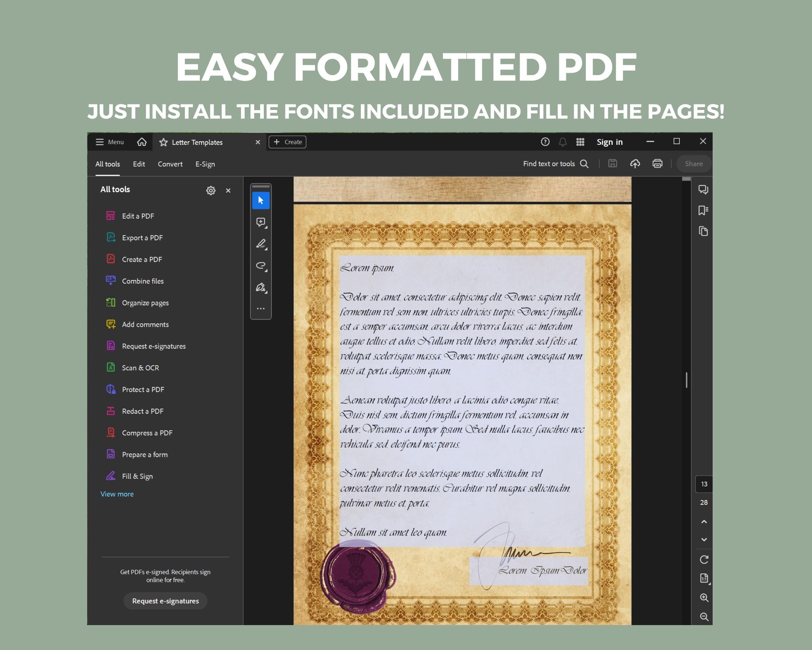Click the rotate page icon
The image size is (812, 650).
click(704, 559)
